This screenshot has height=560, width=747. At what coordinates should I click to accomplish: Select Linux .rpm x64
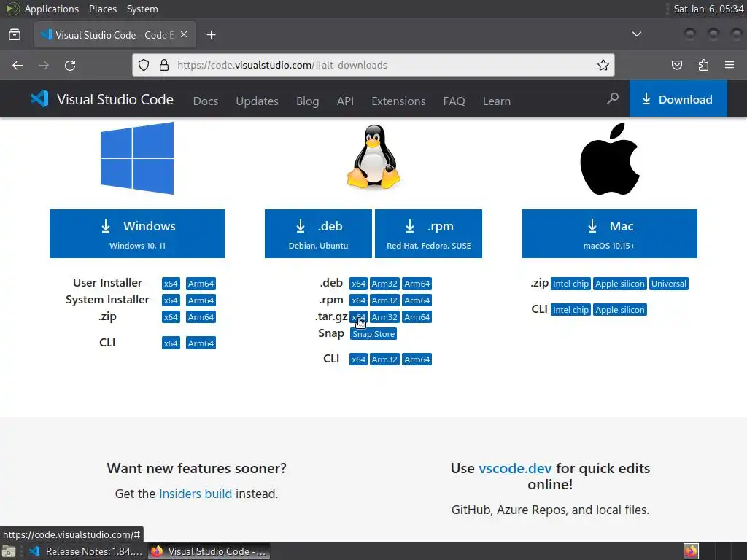pyautogui.click(x=358, y=300)
